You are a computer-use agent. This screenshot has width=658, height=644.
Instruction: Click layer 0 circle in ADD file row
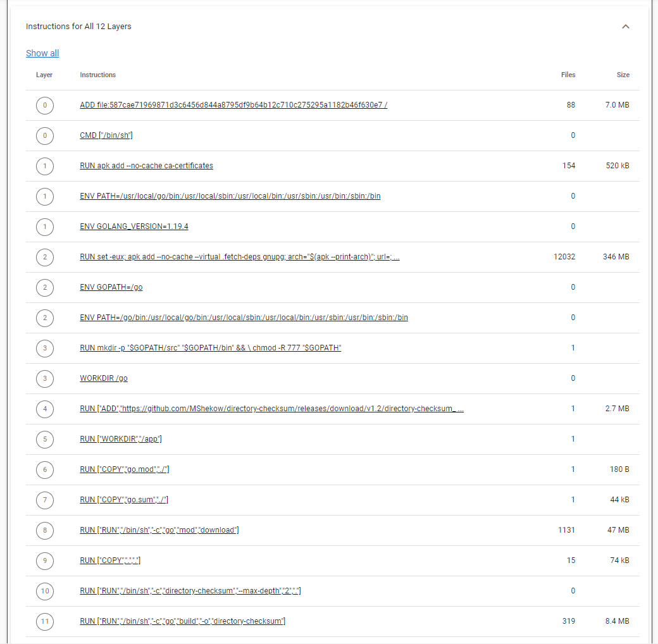click(45, 105)
